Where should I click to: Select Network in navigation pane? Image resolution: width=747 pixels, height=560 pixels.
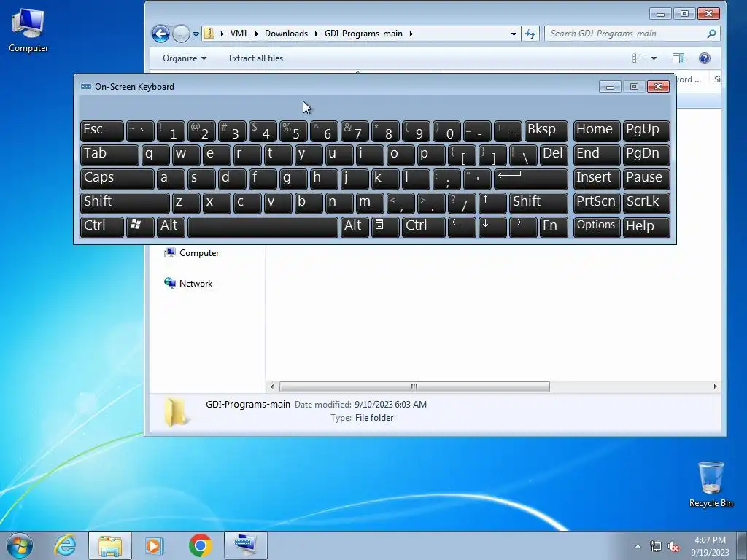(189, 284)
